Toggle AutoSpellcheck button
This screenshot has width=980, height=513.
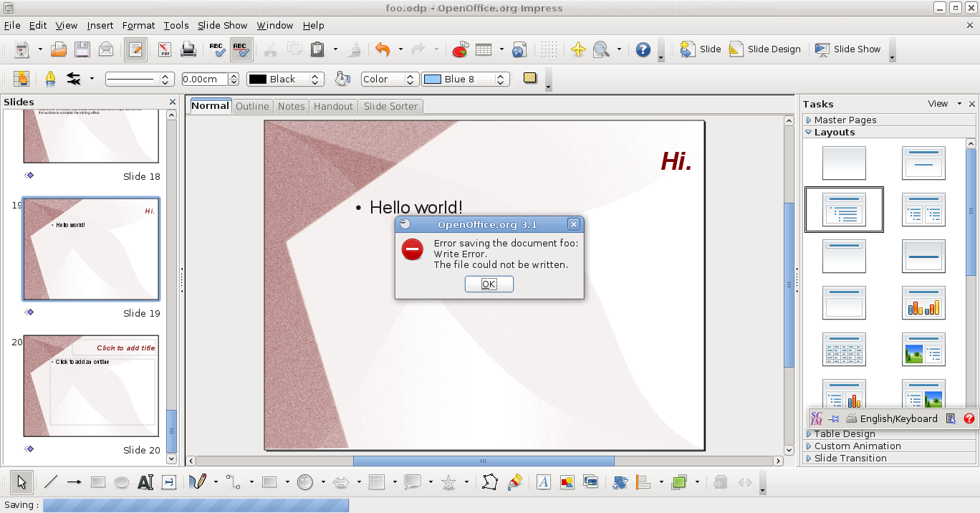click(241, 49)
